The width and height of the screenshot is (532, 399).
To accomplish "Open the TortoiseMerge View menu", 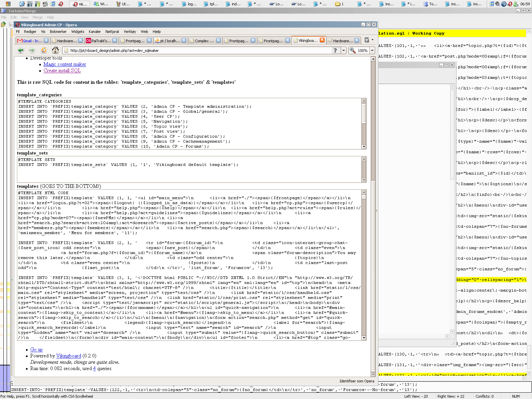I will pos(25,17).
